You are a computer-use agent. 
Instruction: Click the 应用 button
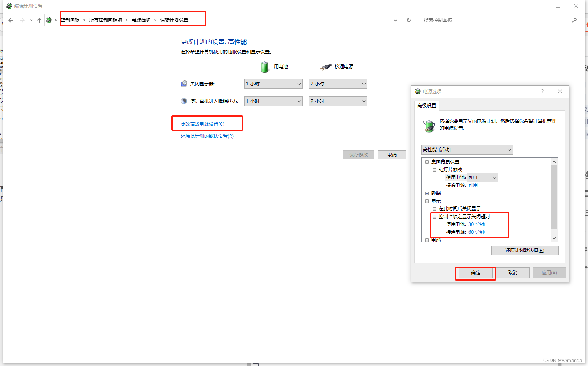(x=549, y=273)
